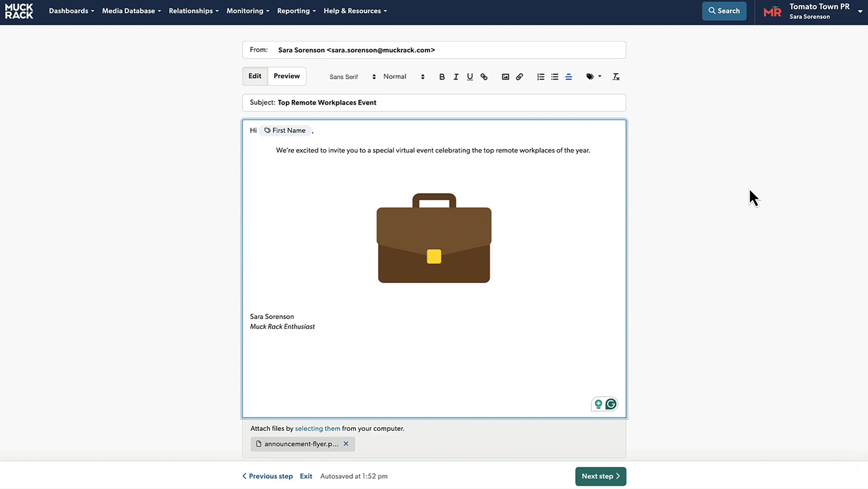The height and width of the screenshot is (489, 868).
Task: Open the Sans Serif font dropdown
Action: pos(343,77)
